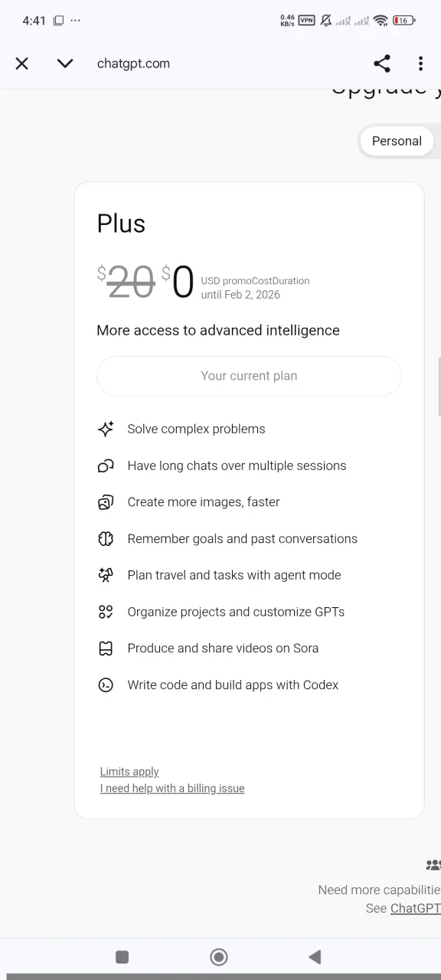Image resolution: width=441 pixels, height=980 pixels.
Task: Select the Personal plan tab
Action: click(x=397, y=141)
